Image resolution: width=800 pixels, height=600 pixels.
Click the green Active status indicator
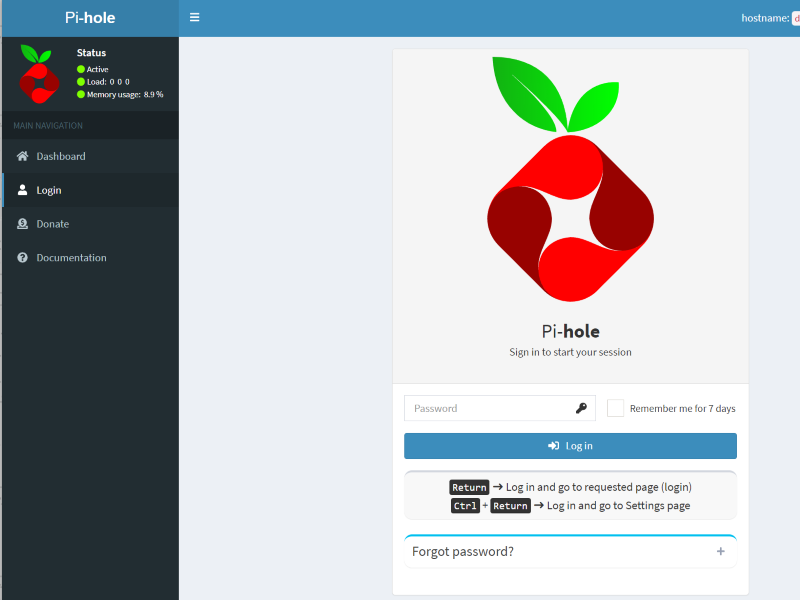click(81, 69)
